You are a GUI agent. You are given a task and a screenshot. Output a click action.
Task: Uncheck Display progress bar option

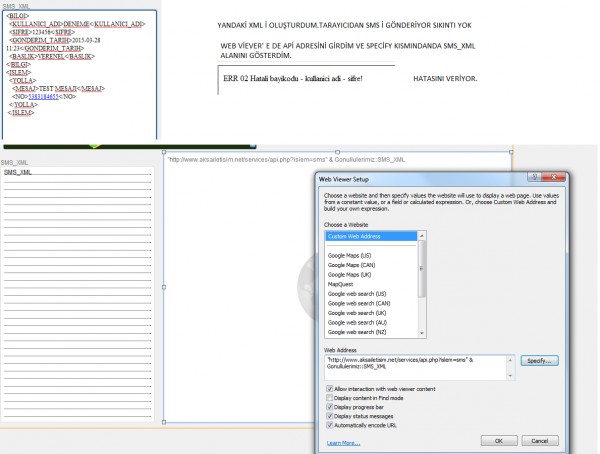click(x=330, y=407)
